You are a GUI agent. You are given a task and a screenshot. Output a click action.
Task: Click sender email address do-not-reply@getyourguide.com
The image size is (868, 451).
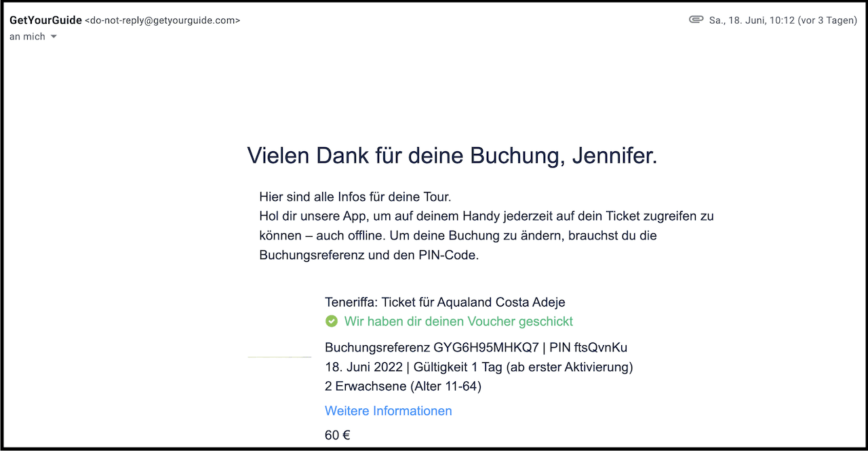point(162,20)
